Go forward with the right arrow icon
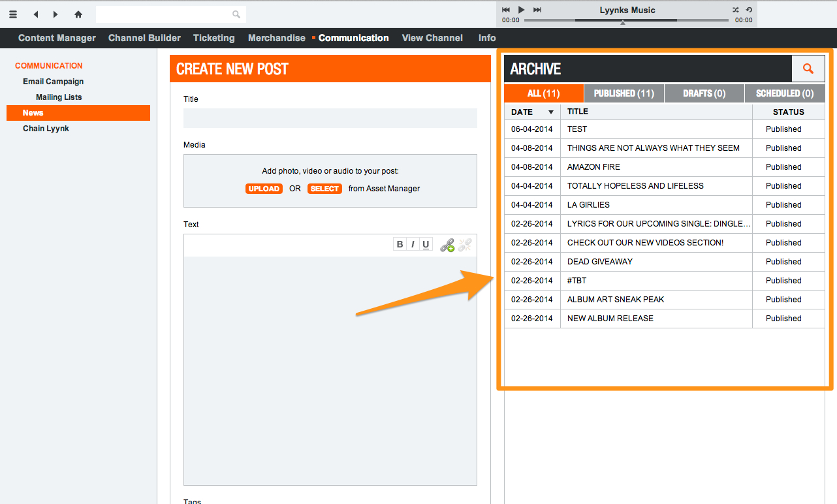Viewport: 837px width, 504px height. (55, 14)
